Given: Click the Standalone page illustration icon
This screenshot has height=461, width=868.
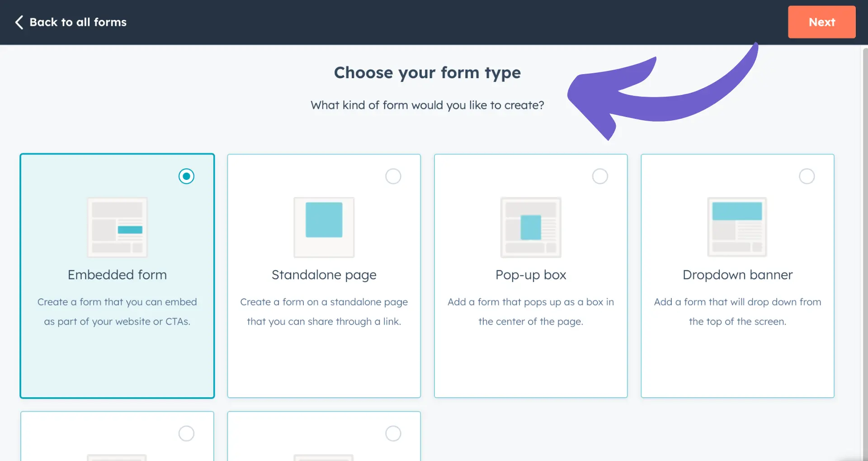Looking at the screenshot, I should (x=324, y=227).
